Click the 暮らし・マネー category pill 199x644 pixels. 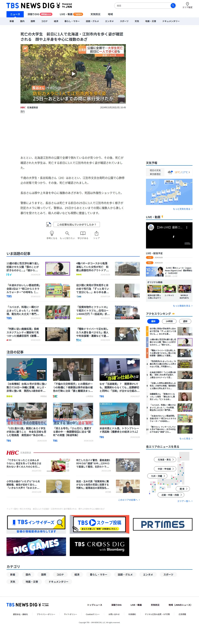(99, 574)
